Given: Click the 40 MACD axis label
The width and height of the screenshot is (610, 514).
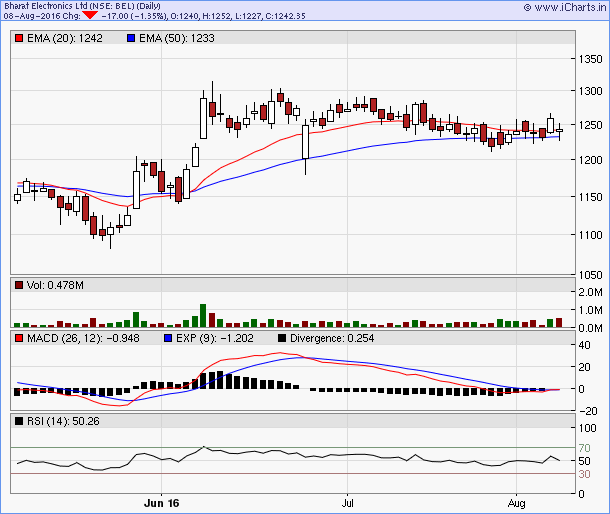Looking at the screenshot, I should pyautogui.click(x=584, y=345).
